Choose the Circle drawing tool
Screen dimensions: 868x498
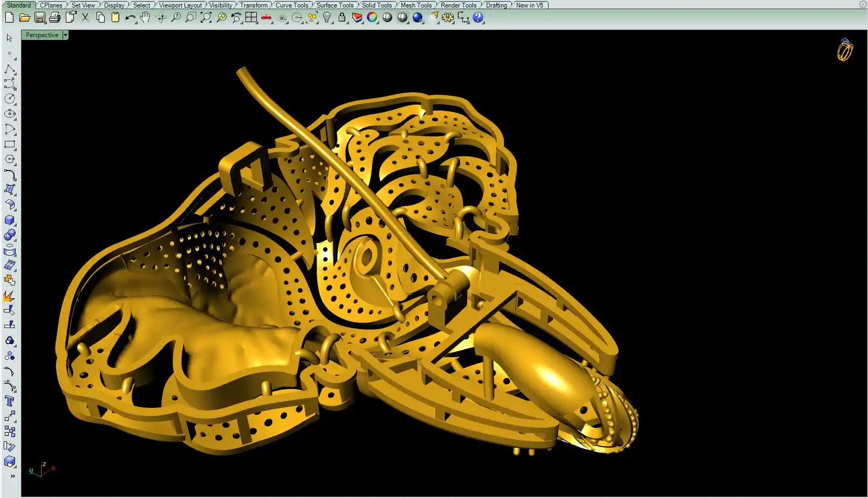click(10, 99)
